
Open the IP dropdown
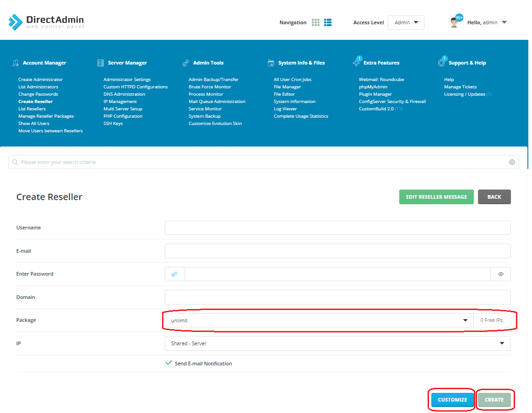click(x=337, y=343)
